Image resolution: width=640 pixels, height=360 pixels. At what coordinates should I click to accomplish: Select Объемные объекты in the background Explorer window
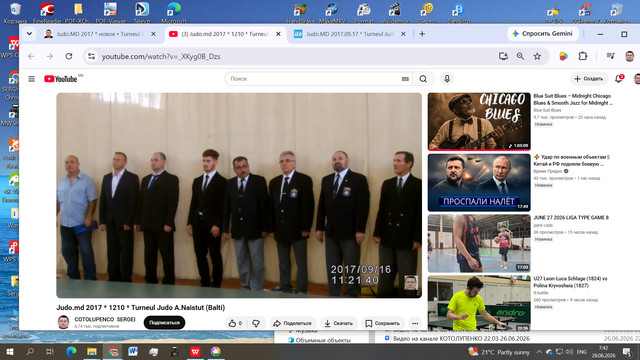pyautogui.click(x=319, y=340)
